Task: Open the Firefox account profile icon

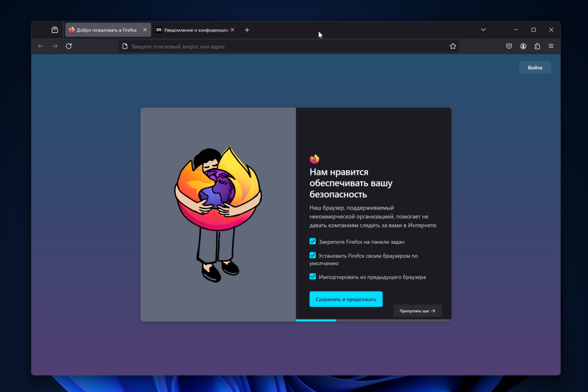Action: coord(523,46)
